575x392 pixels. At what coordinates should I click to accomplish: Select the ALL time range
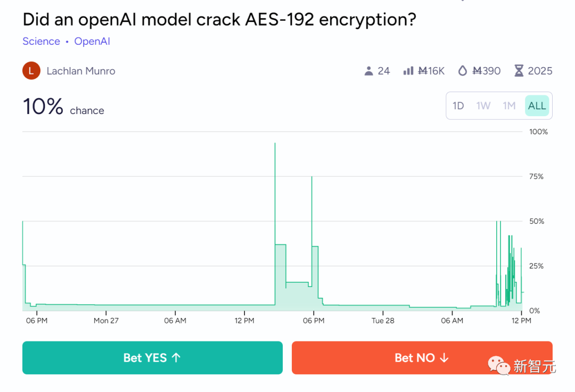(537, 105)
